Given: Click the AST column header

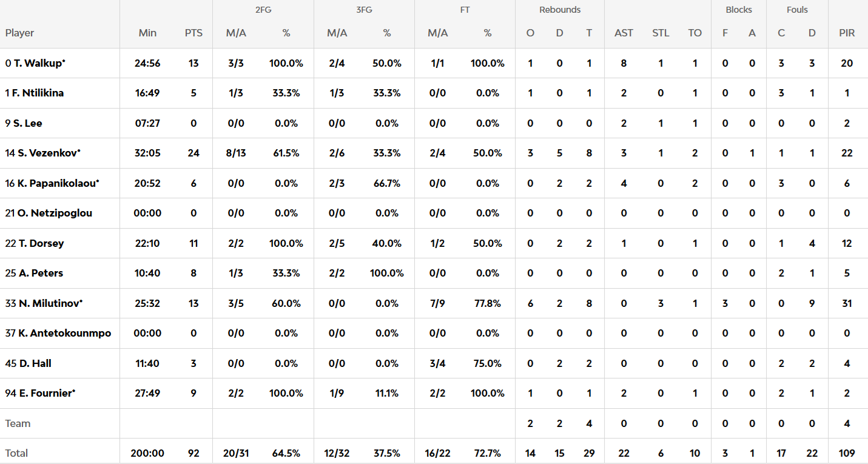Looking at the screenshot, I should pyautogui.click(x=624, y=33).
